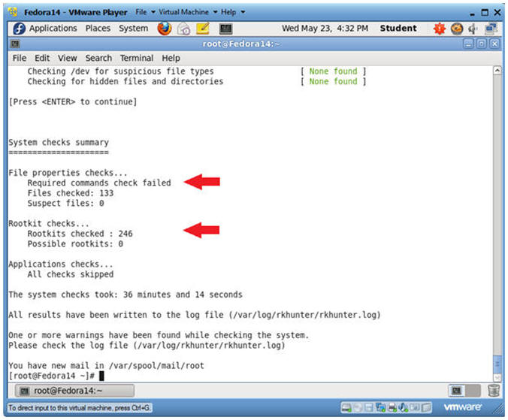Open the volume control speaker icon
508x420 pixels.
coord(473,29)
